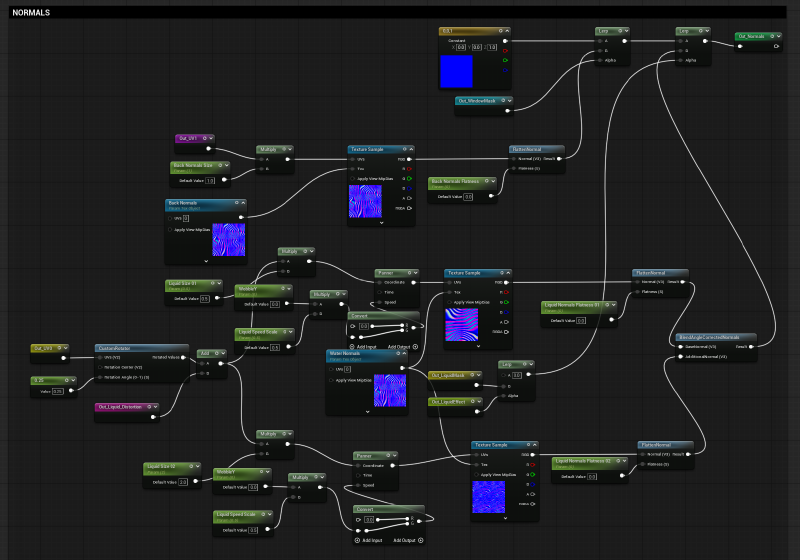This screenshot has height=560, width=800.
Task: Click the BlendAngleCorrectedNormals Result output pin
Action: click(x=751, y=346)
